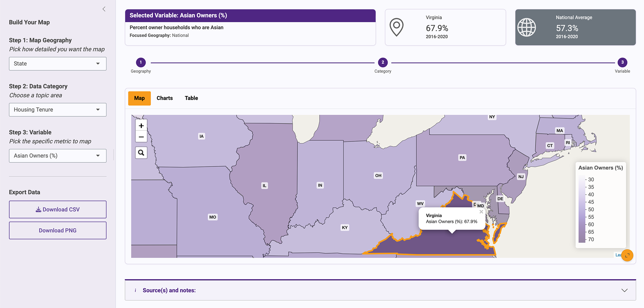This screenshot has width=644, height=308.
Task: Click the Asian Owners legend color gradient
Action: pos(582,209)
